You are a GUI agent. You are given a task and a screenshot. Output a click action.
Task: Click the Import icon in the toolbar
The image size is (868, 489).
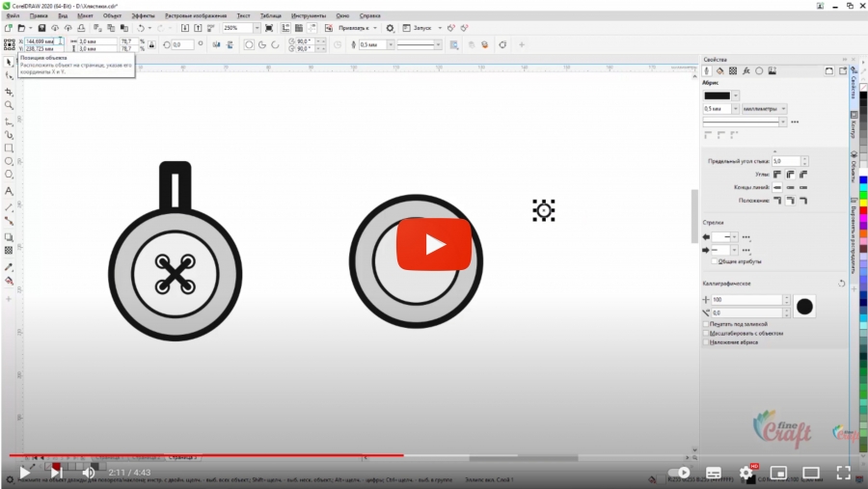coord(185,28)
